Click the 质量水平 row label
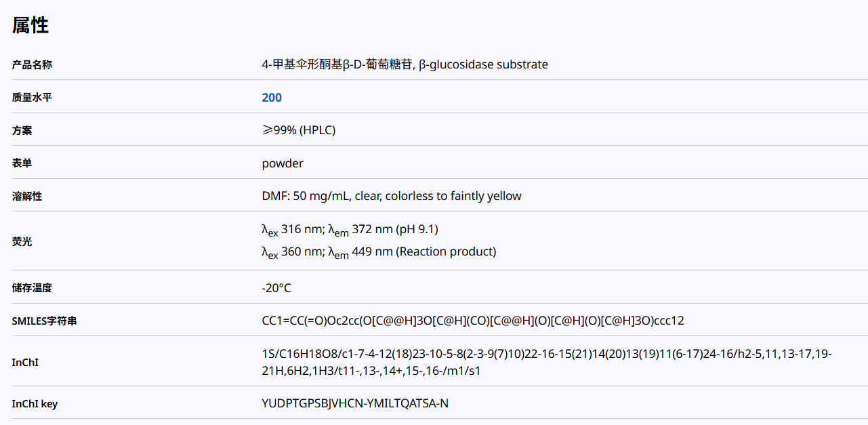The width and height of the screenshot is (868, 425). (32, 98)
